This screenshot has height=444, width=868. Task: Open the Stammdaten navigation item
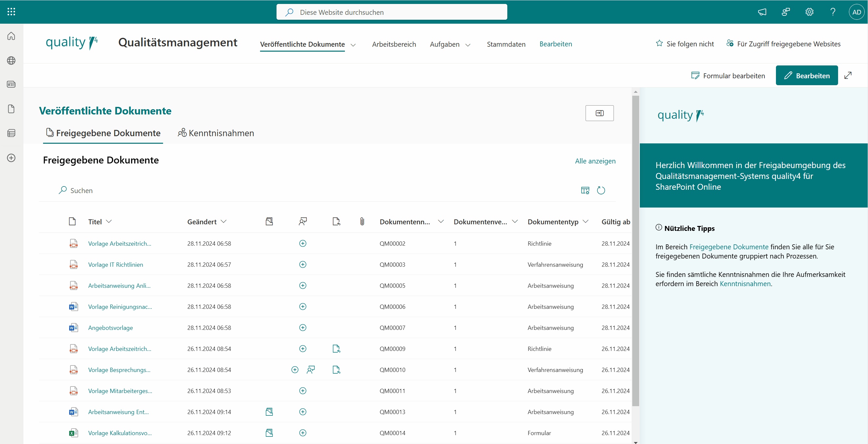pos(506,44)
